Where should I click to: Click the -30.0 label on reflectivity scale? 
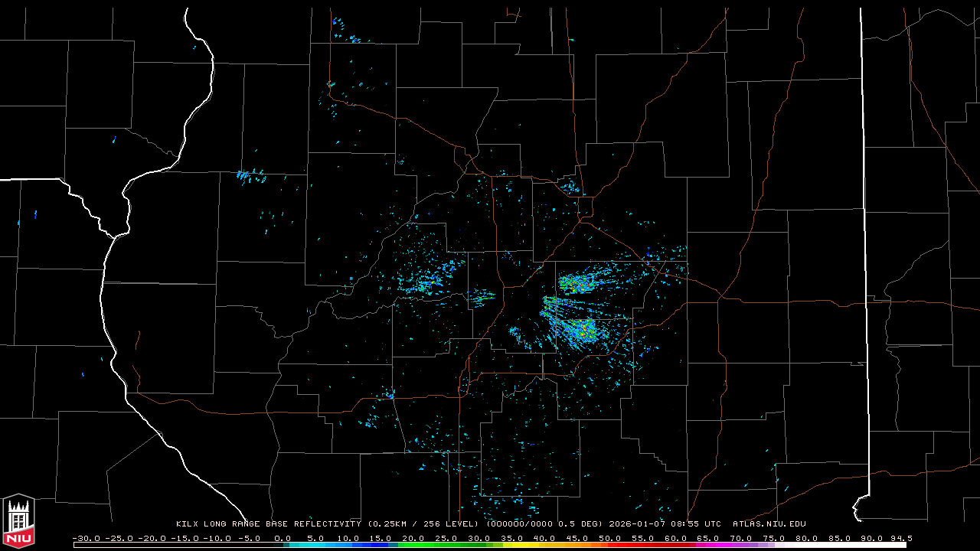click(86, 538)
